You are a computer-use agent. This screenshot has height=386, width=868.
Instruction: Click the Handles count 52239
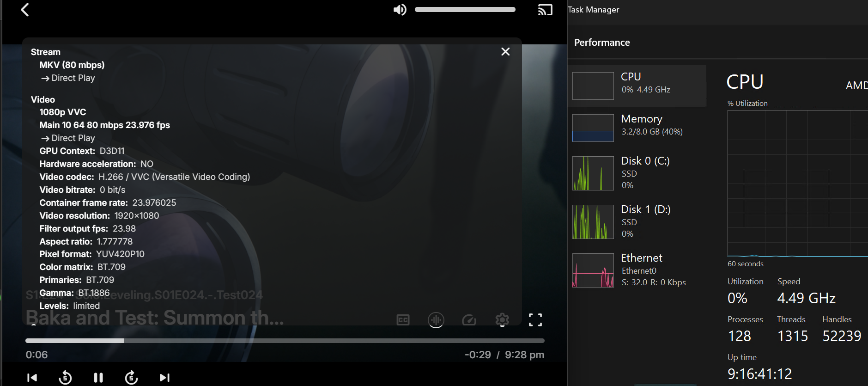tap(842, 336)
